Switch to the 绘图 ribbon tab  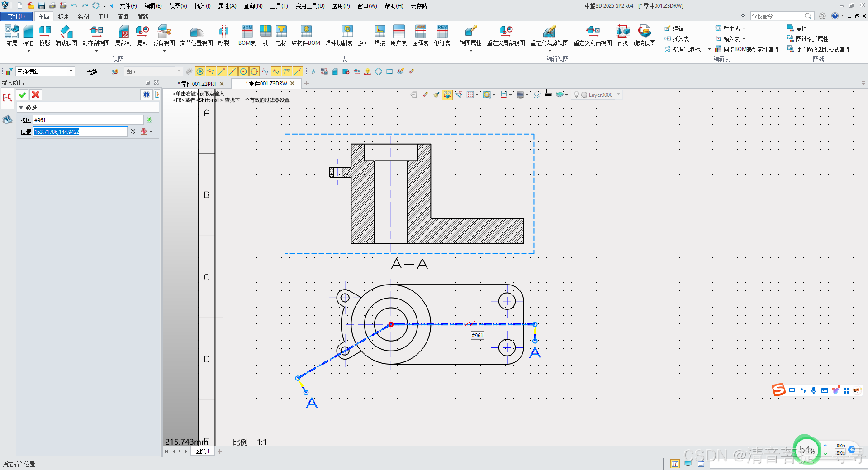tap(83, 17)
